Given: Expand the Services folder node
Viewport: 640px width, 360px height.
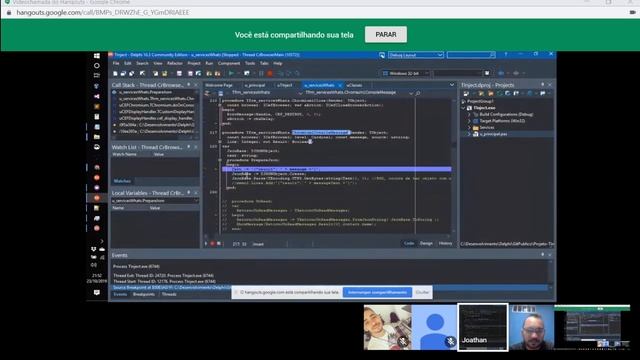Looking at the screenshot, I should (469, 128).
